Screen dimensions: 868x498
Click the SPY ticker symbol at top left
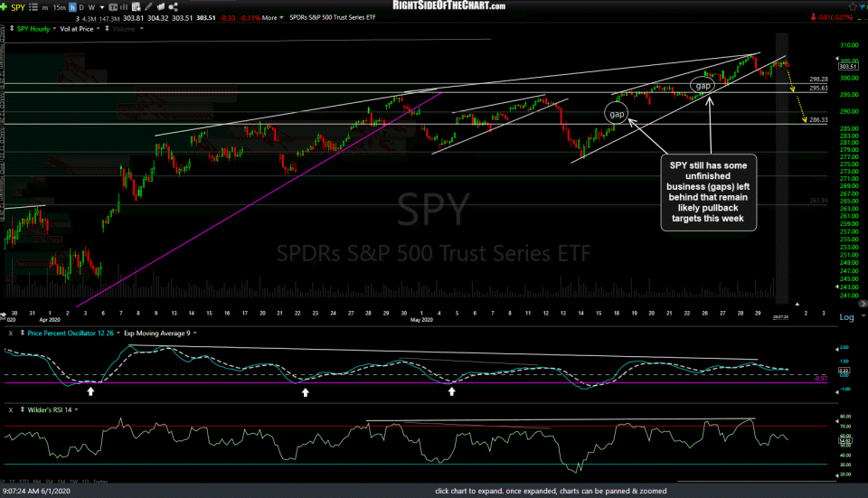(18, 8)
